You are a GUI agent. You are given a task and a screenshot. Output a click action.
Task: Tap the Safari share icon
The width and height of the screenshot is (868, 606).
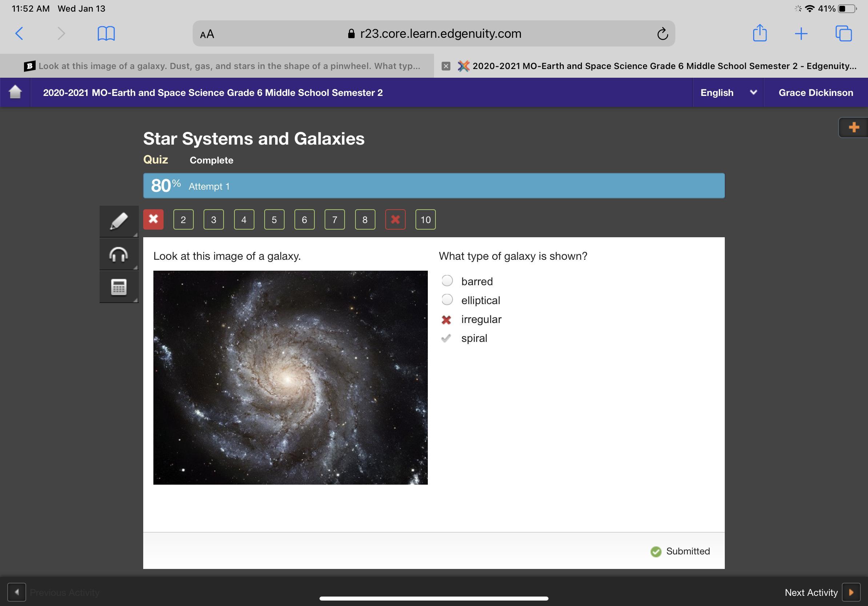coord(760,33)
